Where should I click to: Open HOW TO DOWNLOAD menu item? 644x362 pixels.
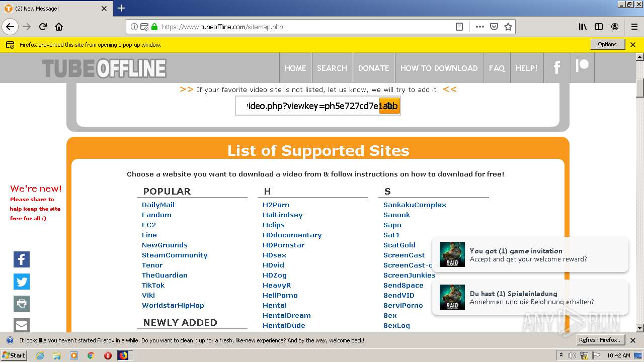(439, 68)
